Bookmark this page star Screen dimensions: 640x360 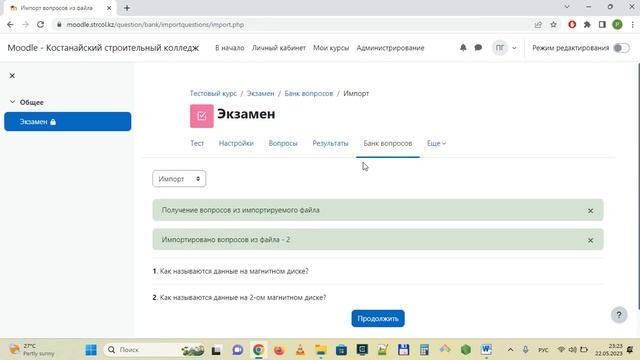pos(553,24)
